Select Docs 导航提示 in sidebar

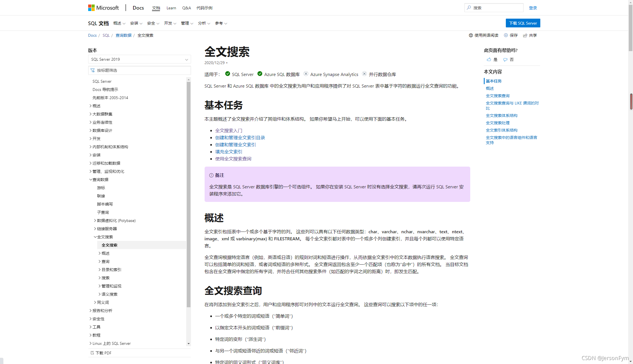(105, 90)
